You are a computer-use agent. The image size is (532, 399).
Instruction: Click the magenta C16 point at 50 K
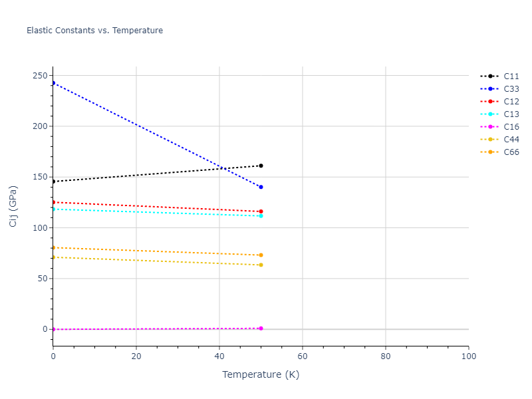(261, 329)
